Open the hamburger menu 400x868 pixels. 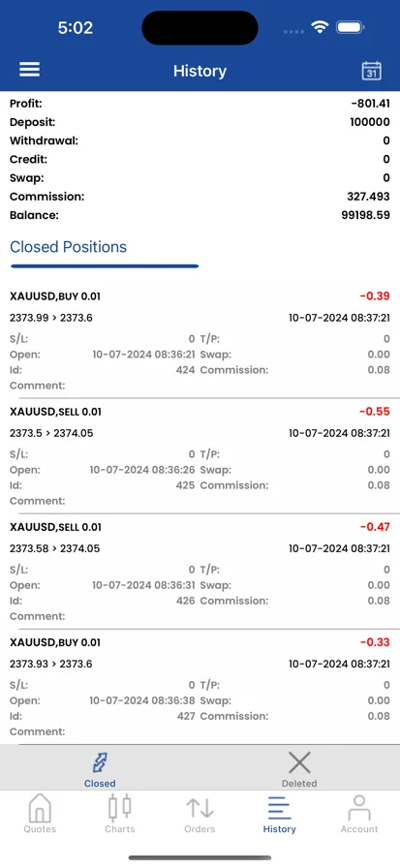pyautogui.click(x=29, y=70)
